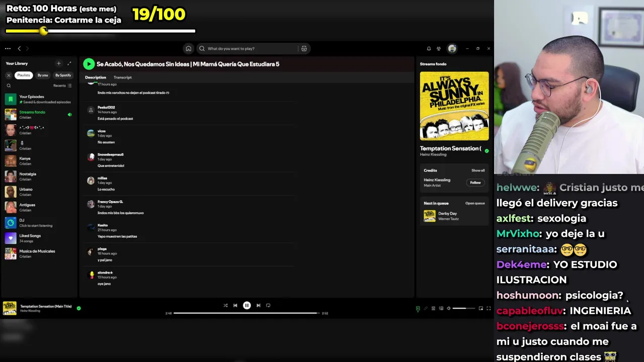The image size is (644, 362).
Task: Mute audio with the speaker icon
Action: tap(449, 309)
